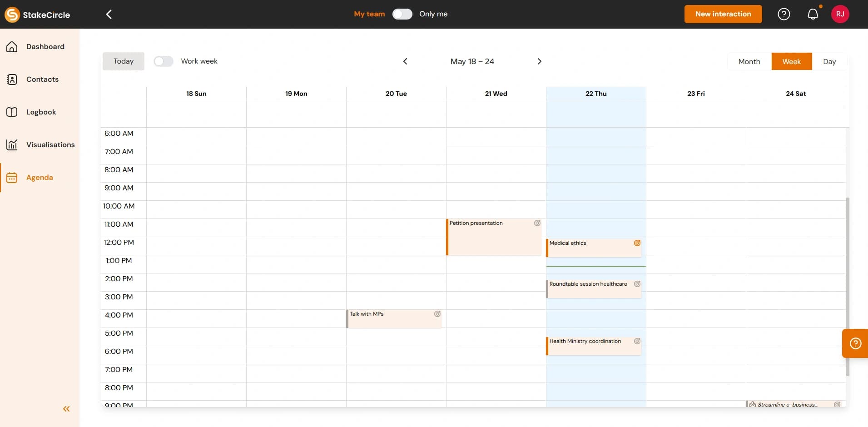Click the New interaction button
868x427 pixels.
pos(723,14)
